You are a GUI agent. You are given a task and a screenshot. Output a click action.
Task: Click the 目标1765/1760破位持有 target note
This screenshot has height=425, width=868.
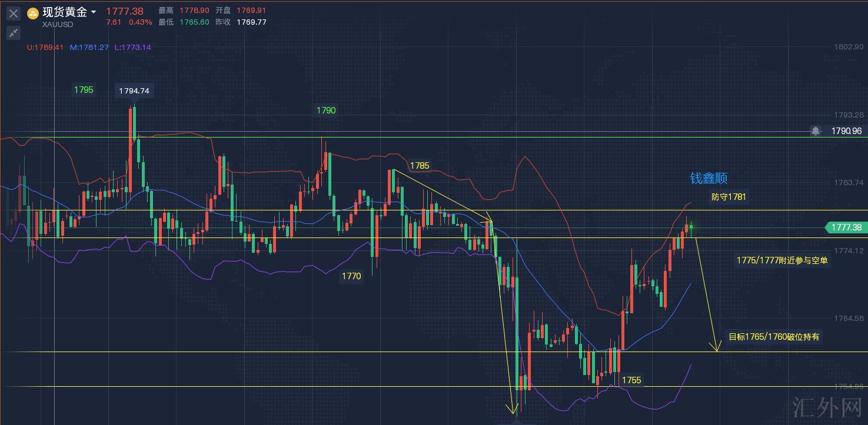point(774,337)
